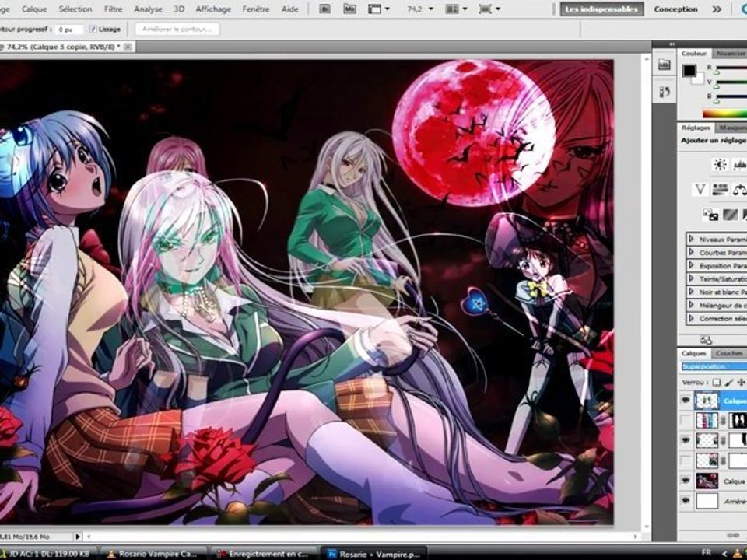Launch Mini Bridge icon in application bar

pyautogui.click(x=349, y=9)
